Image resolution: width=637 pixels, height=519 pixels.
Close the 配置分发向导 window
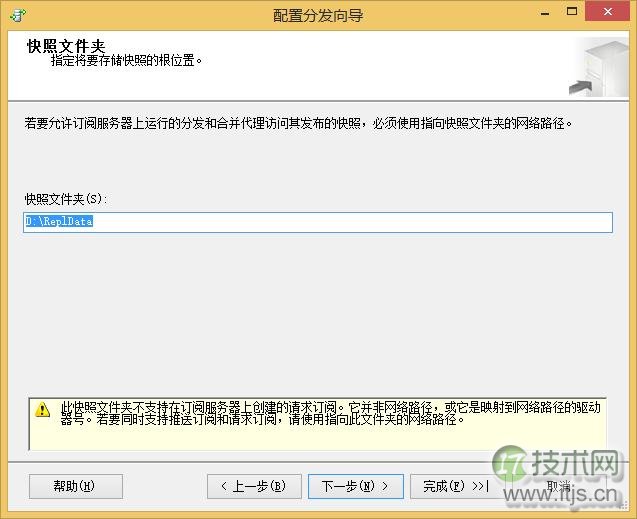pos(607,11)
